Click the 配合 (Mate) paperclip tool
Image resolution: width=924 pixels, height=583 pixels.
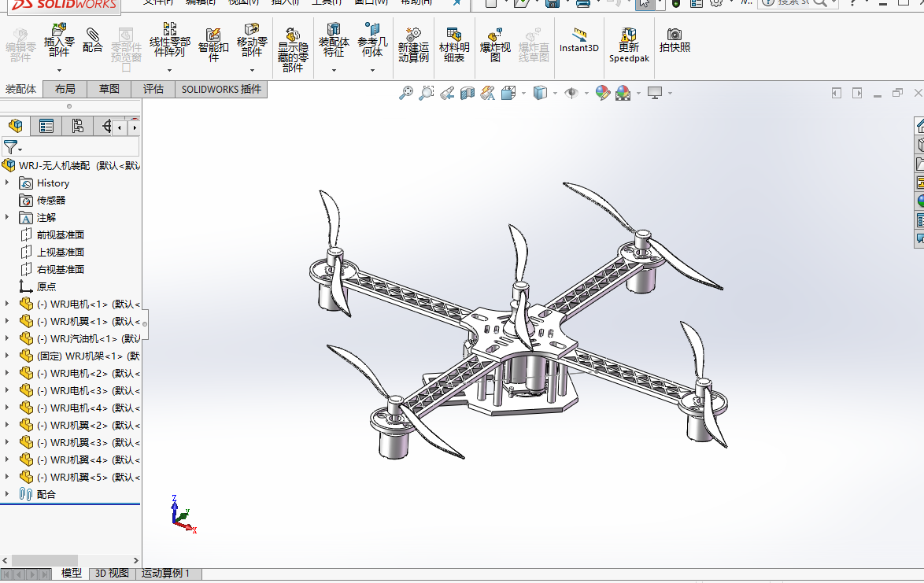(x=92, y=40)
